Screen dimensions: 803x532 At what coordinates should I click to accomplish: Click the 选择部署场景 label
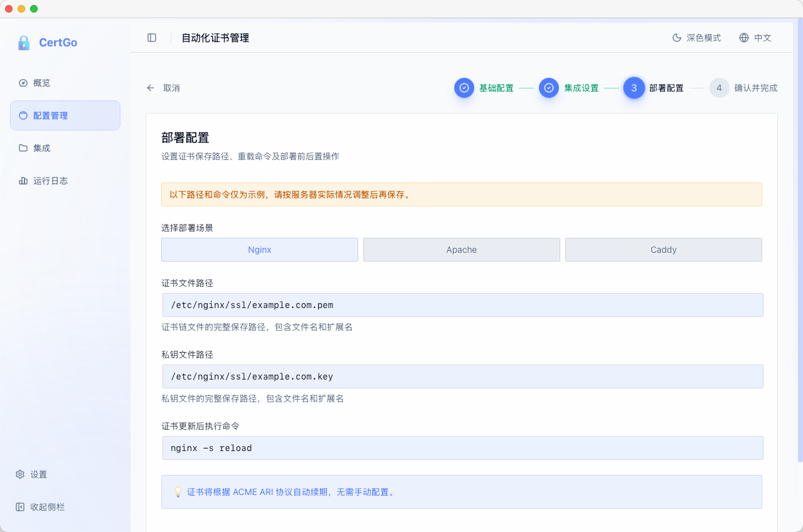[x=187, y=228]
